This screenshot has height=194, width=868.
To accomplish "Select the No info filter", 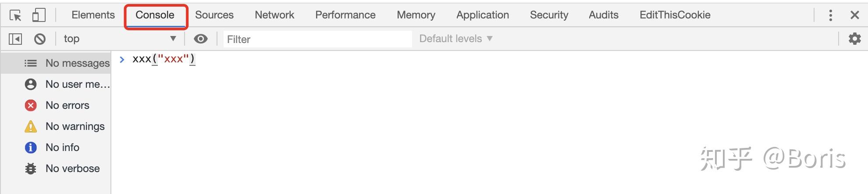I will click(62, 147).
